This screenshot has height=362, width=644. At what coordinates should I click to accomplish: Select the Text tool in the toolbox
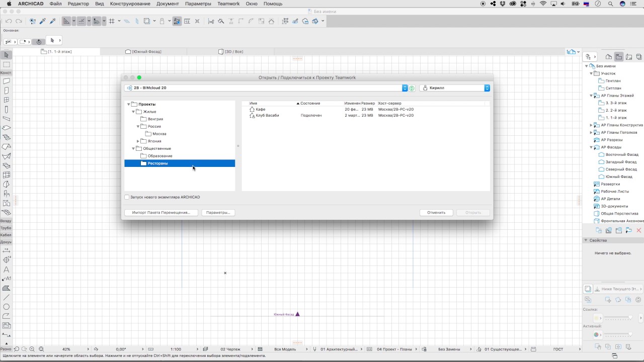7,269
